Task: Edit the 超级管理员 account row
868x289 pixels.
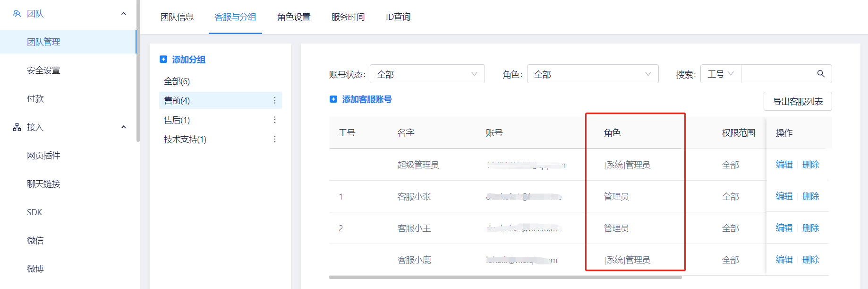Action: [x=784, y=165]
